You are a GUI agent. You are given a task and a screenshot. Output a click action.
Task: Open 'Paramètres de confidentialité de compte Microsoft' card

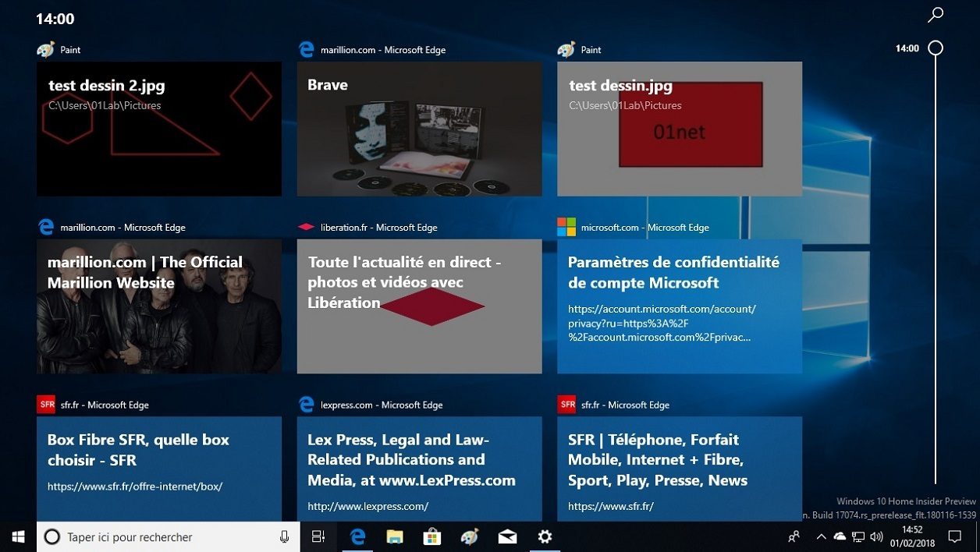(x=680, y=306)
